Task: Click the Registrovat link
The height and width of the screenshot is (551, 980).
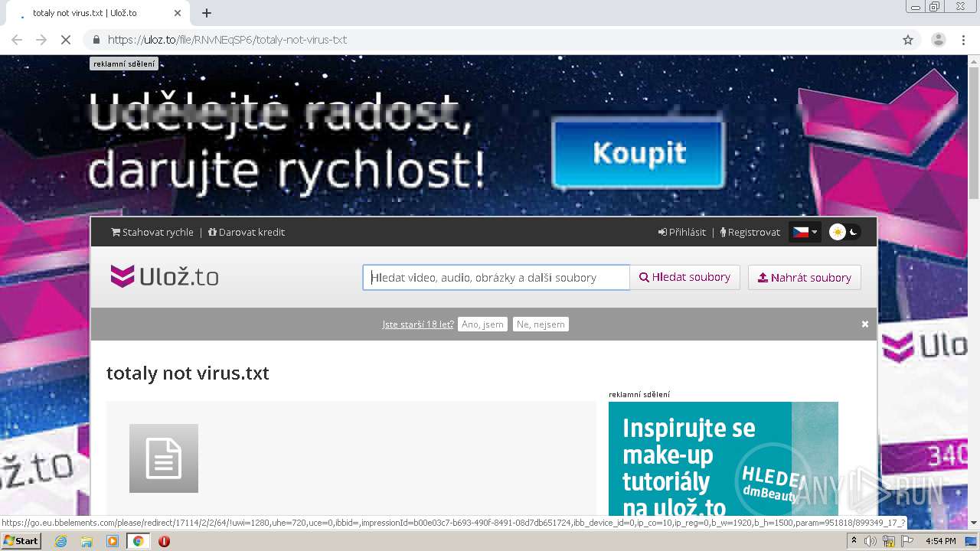Action: 750,232
